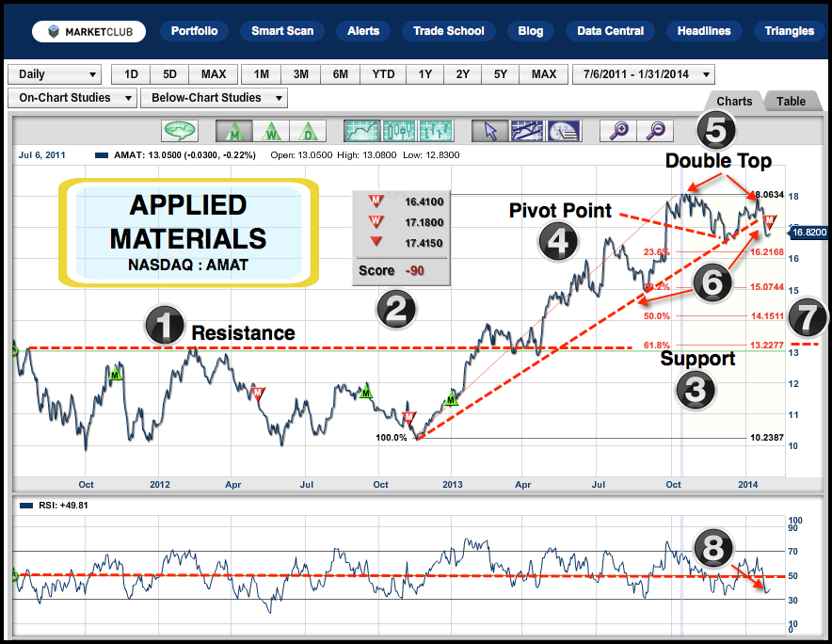Switch to candlestick chart style
This screenshot has height=644, width=832.
pos(397,131)
